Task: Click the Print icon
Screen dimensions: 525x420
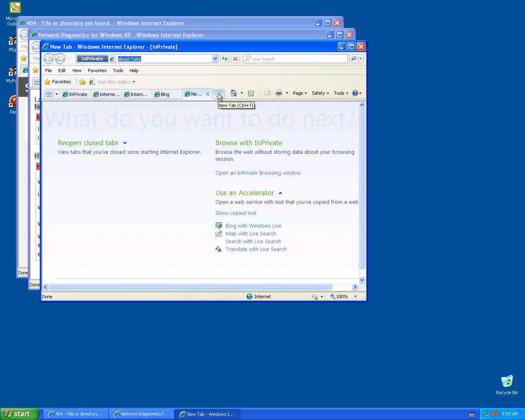Action: tap(279, 93)
